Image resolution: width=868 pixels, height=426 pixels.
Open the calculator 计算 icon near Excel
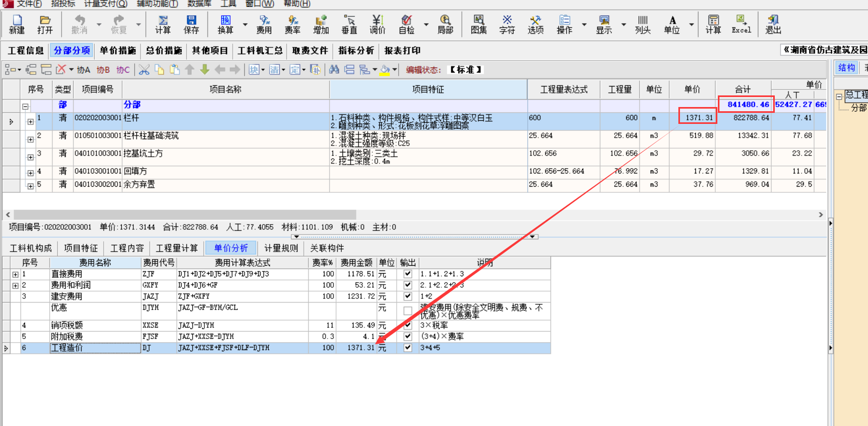coord(714,25)
